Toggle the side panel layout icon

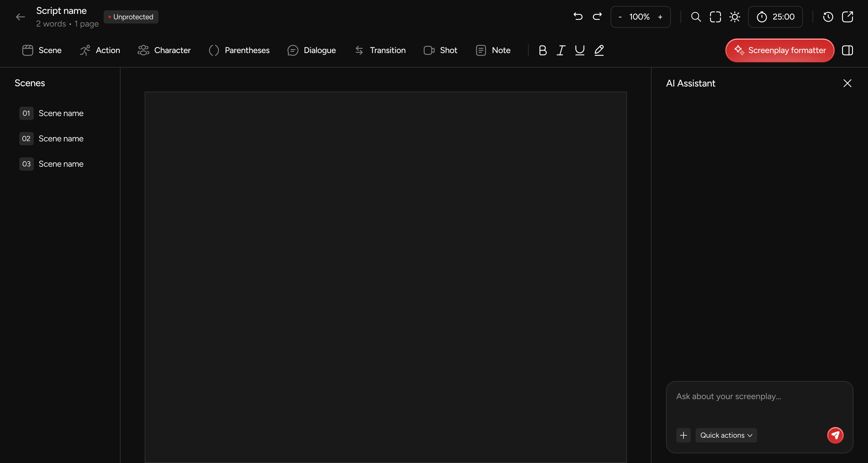click(848, 51)
